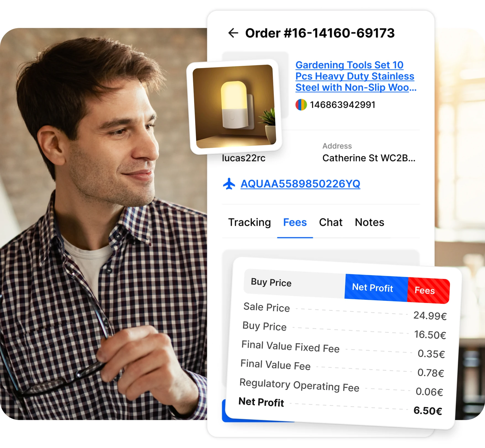Screen dimensions: 485x448
Task: Switch to the Notes tab
Action: [369, 222]
